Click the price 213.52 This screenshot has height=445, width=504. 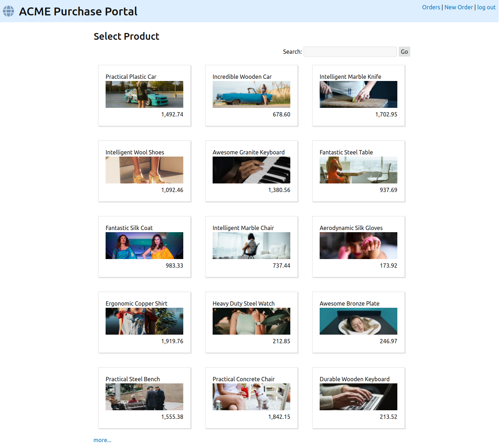[x=388, y=417]
